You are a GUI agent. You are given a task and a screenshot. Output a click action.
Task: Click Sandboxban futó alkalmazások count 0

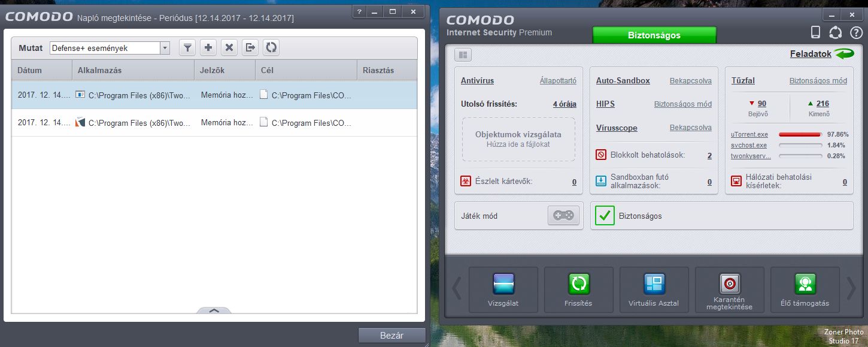[709, 182]
